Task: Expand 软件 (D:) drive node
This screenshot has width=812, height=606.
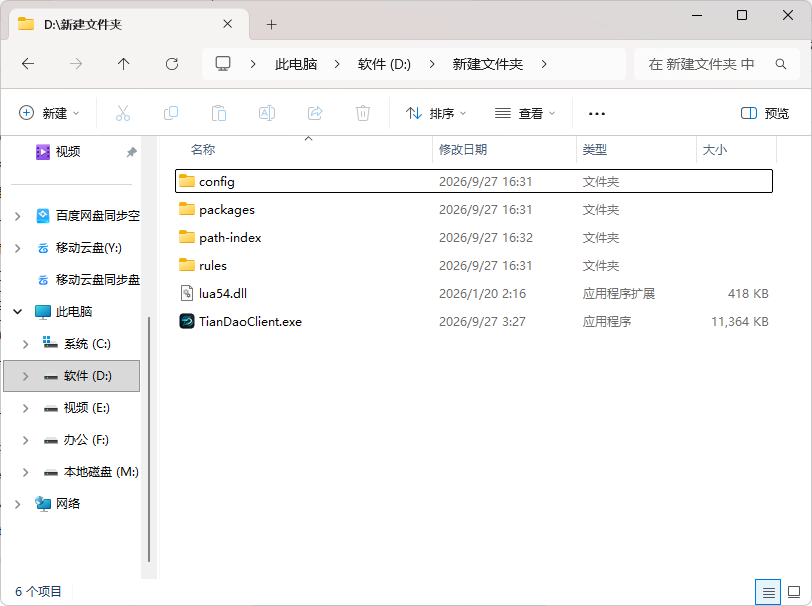Action: pyautogui.click(x=25, y=376)
